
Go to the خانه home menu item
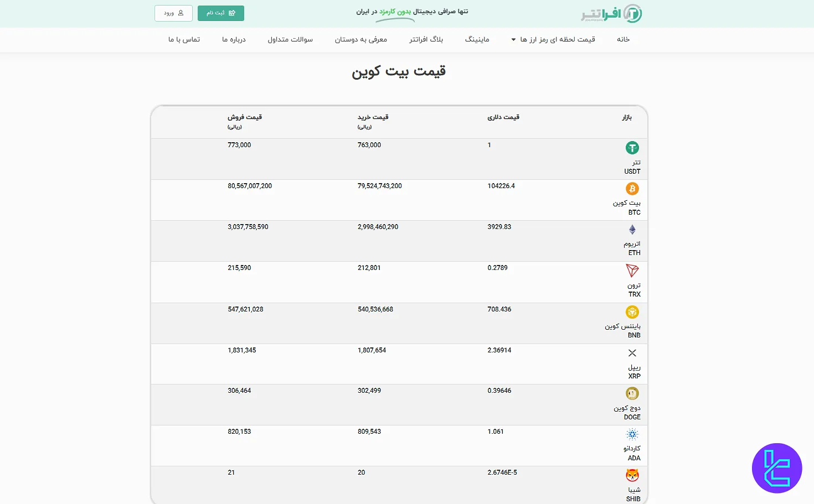coord(623,39)
